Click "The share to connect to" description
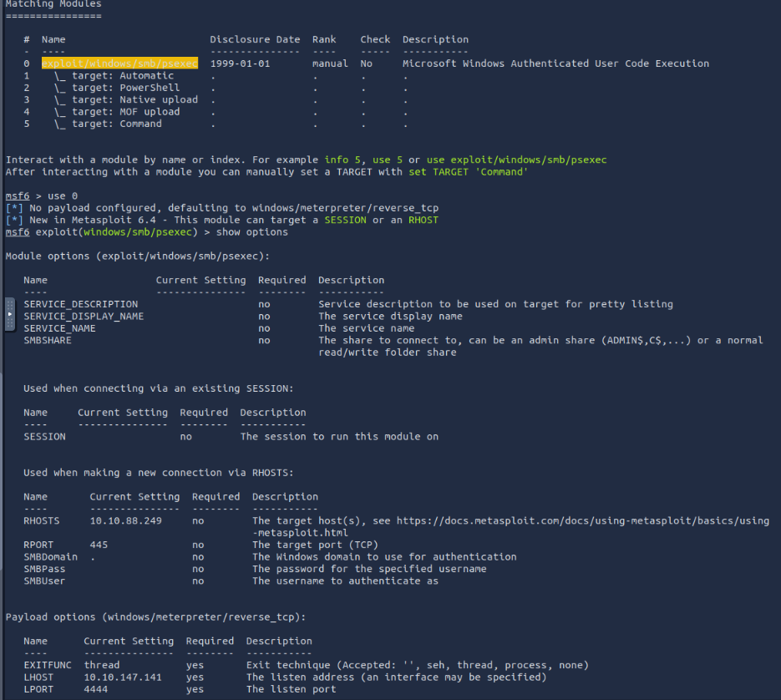The width and height of the screenshot is (781, 700). 540,347
